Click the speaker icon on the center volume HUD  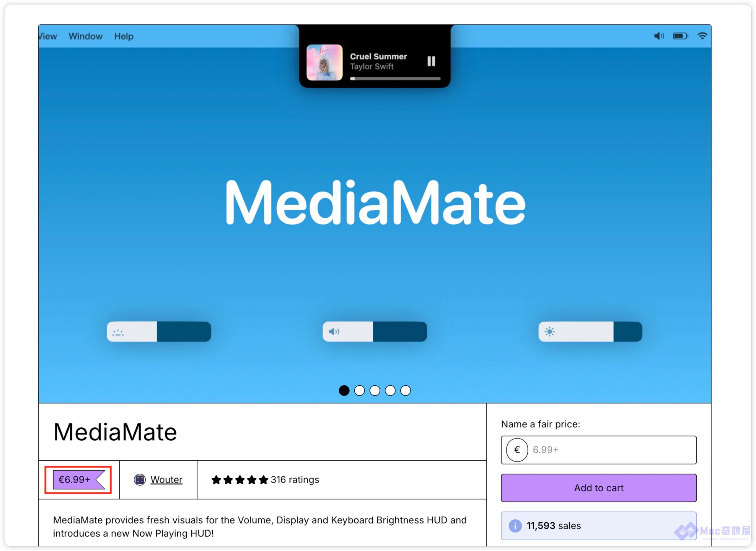click(334, 332)
